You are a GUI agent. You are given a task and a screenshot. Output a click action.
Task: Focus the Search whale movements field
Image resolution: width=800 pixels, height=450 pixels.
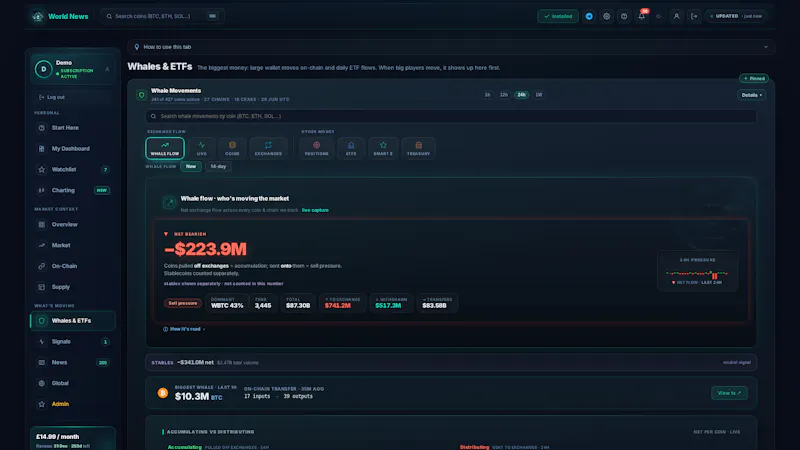(451, 116)
